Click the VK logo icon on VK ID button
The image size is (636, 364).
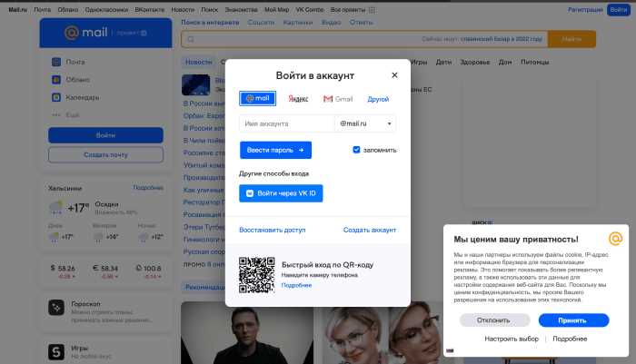click(x=250, y=193)
